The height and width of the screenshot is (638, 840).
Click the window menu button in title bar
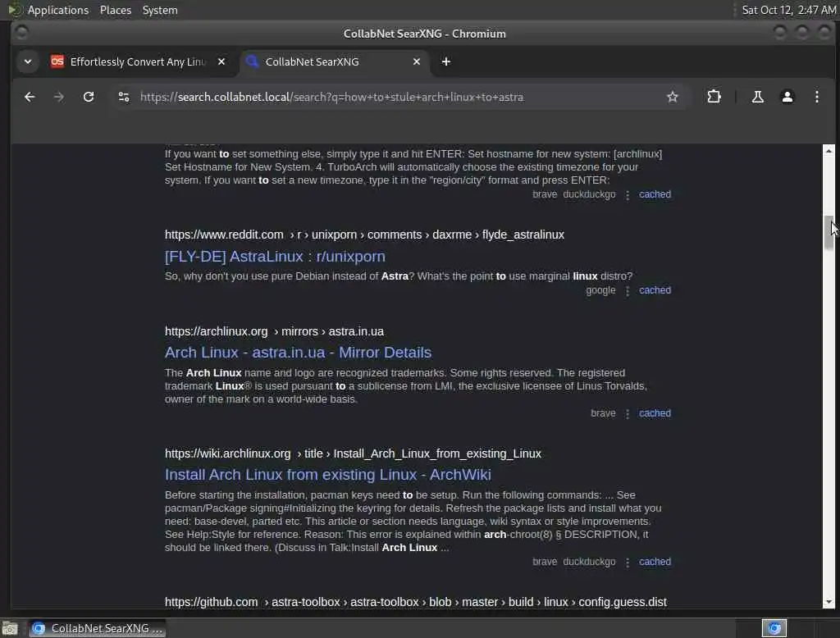(x=21, y=34)
